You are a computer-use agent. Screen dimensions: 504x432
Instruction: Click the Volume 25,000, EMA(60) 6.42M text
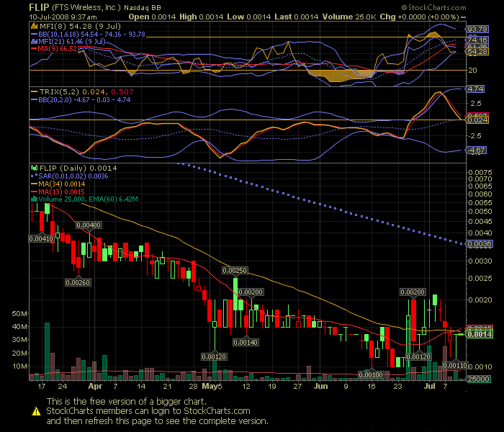88,199
